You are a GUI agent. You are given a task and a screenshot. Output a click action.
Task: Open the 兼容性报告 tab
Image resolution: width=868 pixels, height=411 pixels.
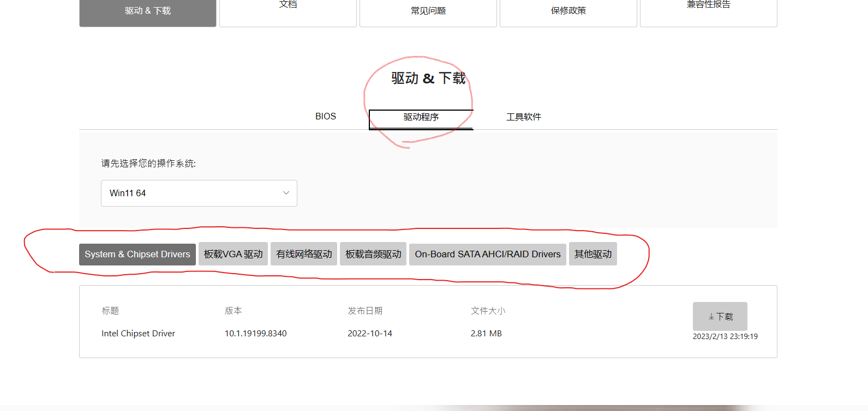click(x=709, y=12)
